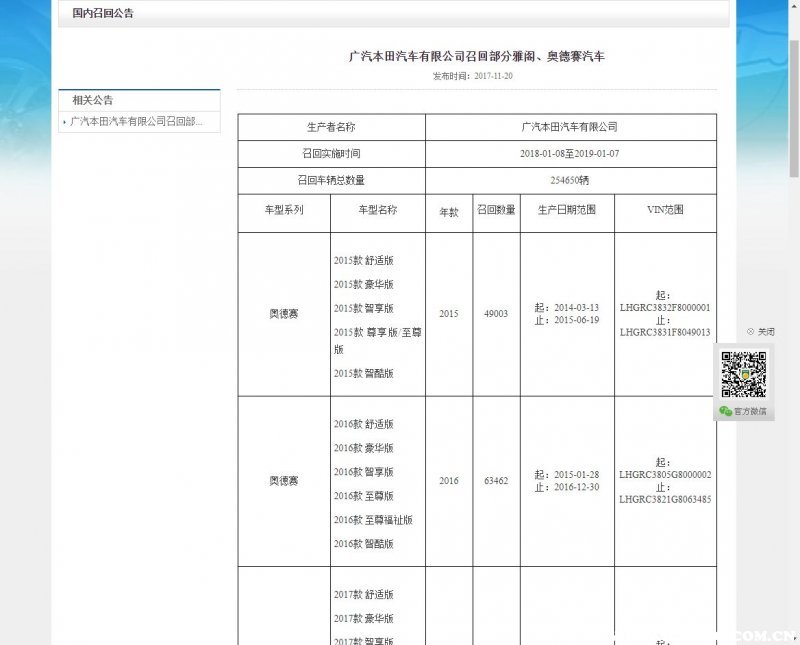Image resolution: width=800 pixels, height=645 pixels.
Task: Close the floating WeChat QR widget
Action: coord(760,332)
